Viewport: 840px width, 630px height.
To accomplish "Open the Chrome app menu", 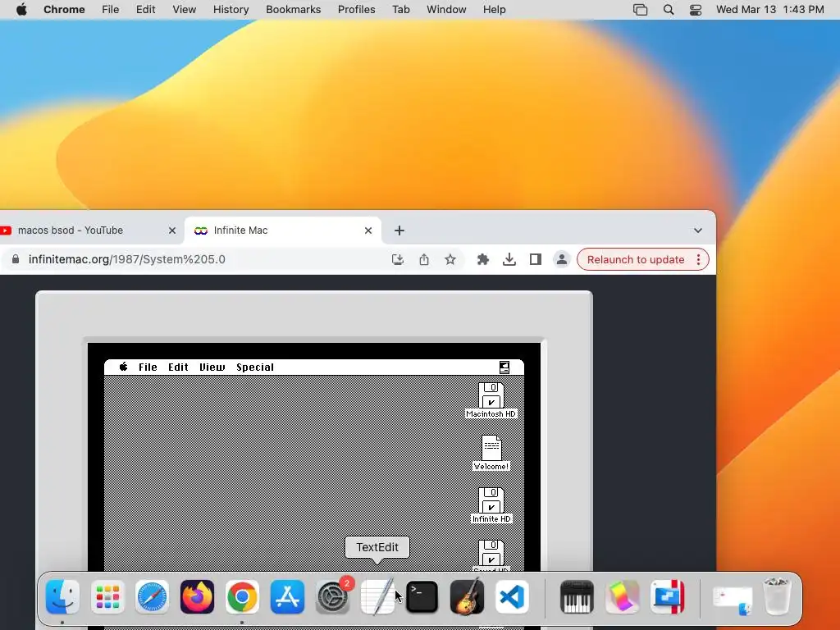I will pos(64,10).
